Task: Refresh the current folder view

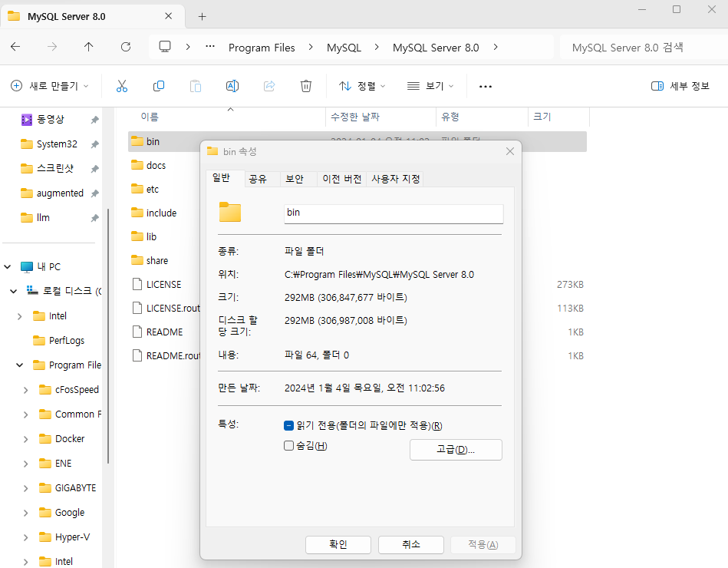Action: [x=126, y=47]
